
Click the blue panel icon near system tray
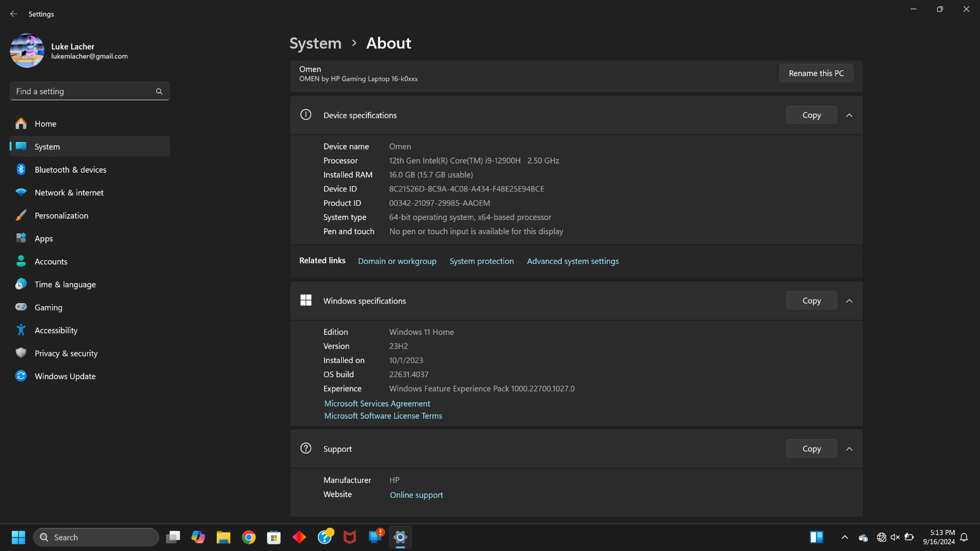816,538
